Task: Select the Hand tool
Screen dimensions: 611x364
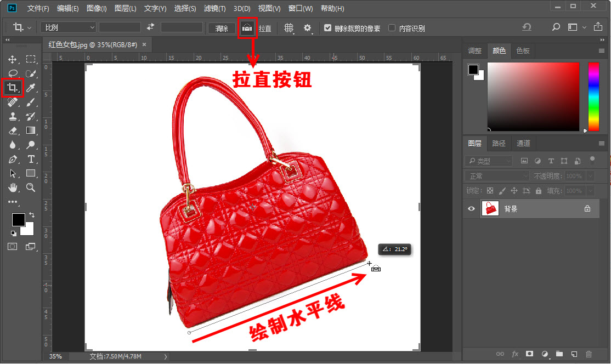Action: [x=13, y=187]
